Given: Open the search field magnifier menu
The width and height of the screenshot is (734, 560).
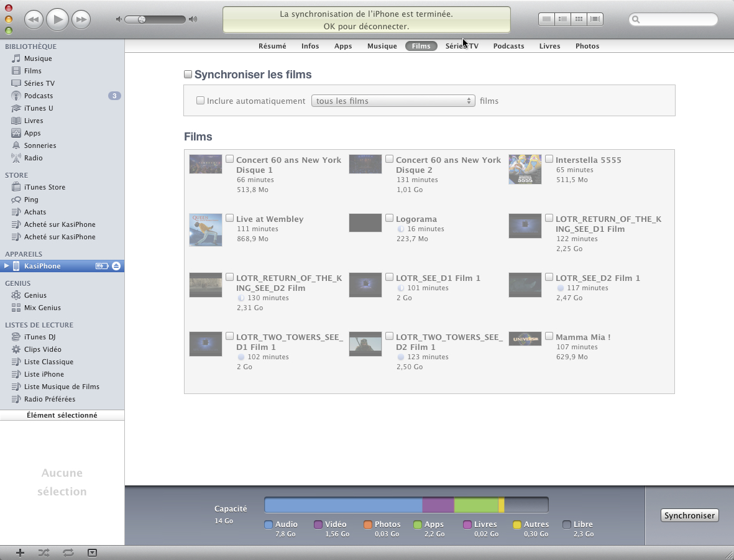Looking at the screenshot, I should pos(636,19).
